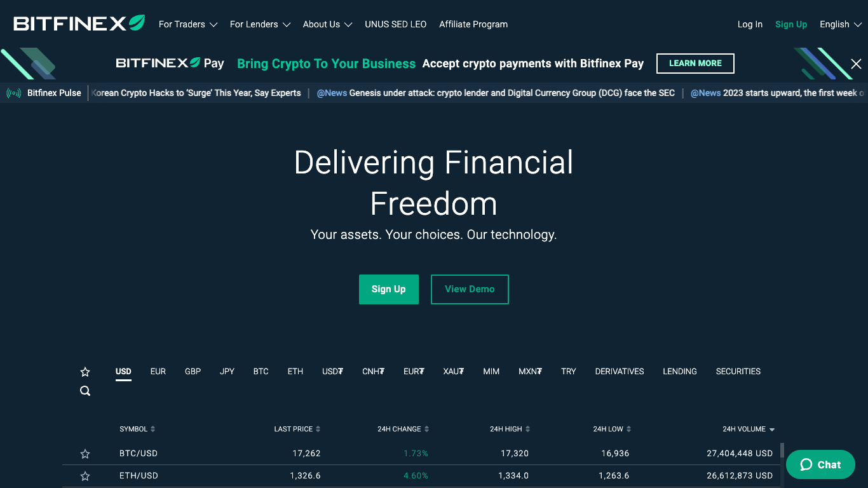Click BTC/USD symbol in table
Screen dimensions: 868x488
tap(139, 454)
